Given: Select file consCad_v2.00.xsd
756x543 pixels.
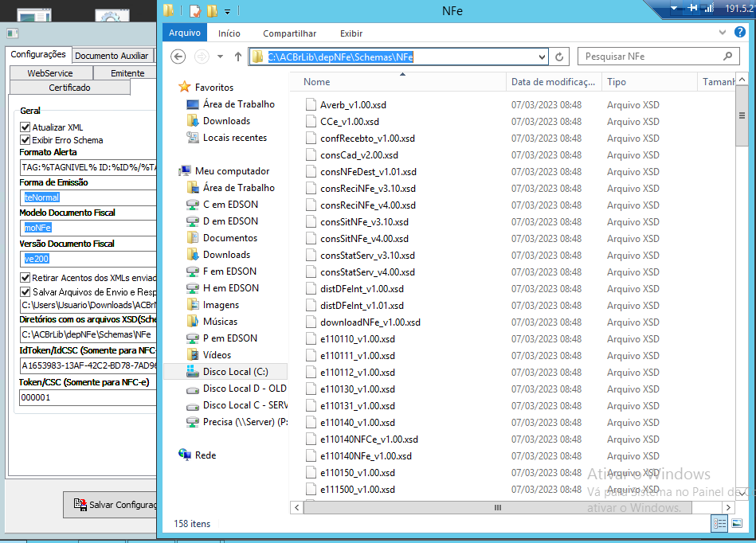Looking at the screenshot, I should (x=359, y=155).
